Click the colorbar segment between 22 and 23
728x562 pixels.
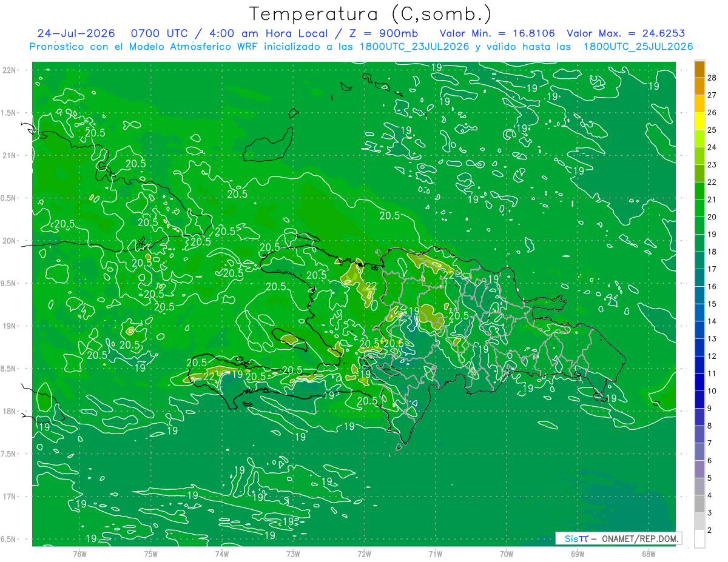tap(699, 173)
